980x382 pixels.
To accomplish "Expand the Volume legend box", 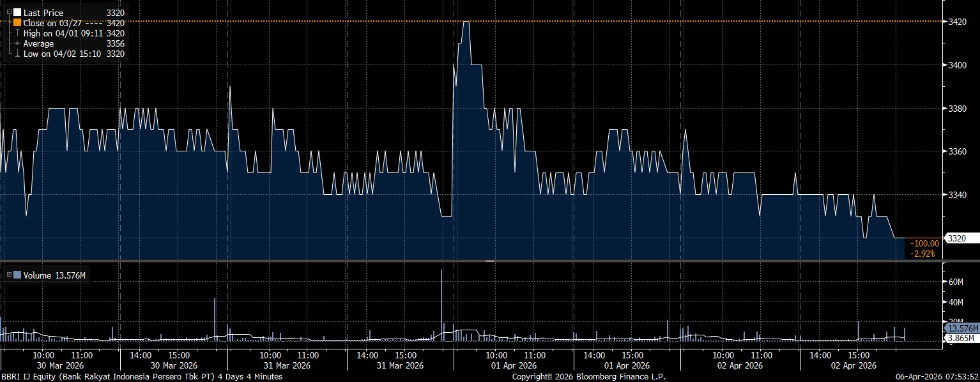I will tap(8, 275).
